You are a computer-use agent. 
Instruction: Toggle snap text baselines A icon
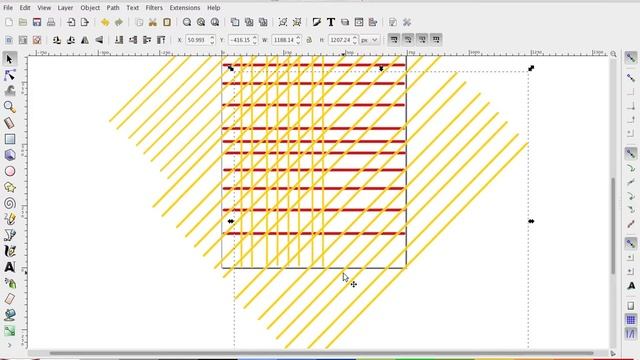click(631, 286)
